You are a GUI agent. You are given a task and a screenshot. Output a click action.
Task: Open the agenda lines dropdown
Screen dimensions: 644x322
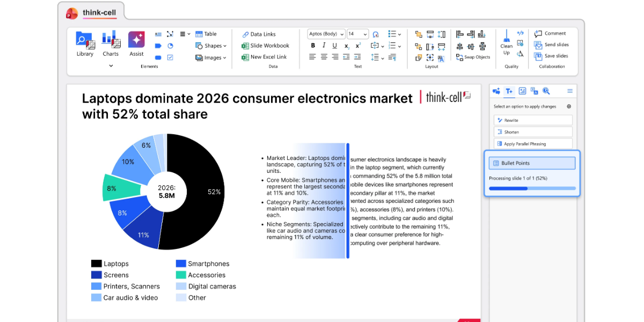pos(185,34)
